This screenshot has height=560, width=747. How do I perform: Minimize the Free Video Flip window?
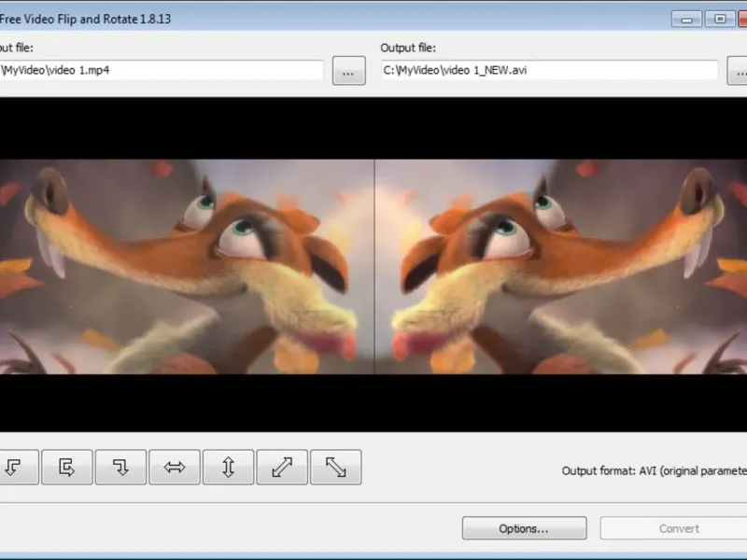point(686,19)
